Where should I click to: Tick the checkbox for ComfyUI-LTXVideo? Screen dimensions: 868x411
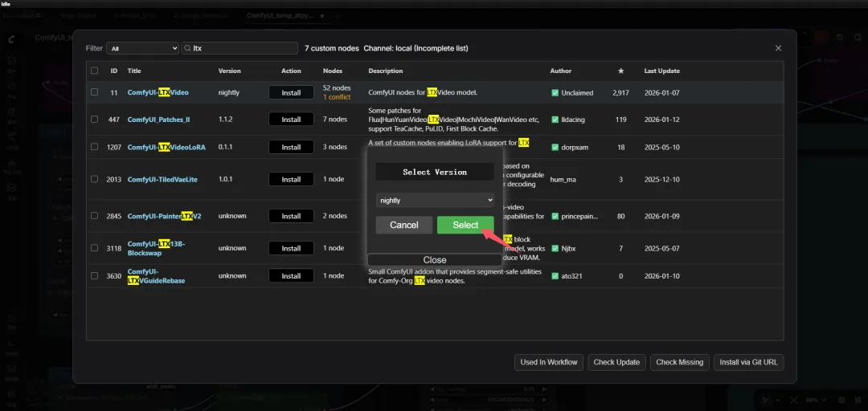94,92
